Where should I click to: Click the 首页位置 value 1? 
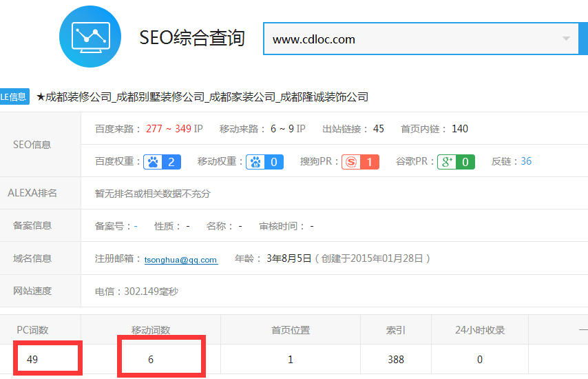(291, 359)
